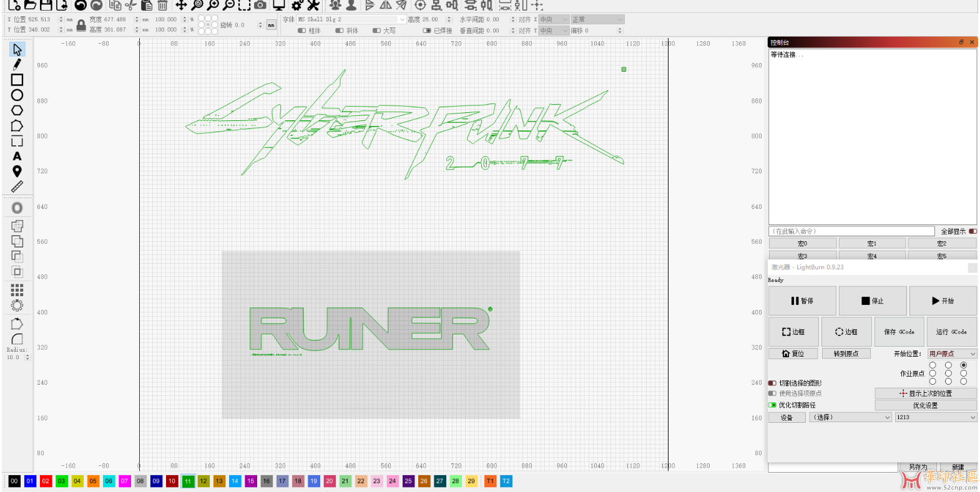The image size is (980, 492).
Task: Toggle 优化切割路径 switch
Action: [772, 405]
